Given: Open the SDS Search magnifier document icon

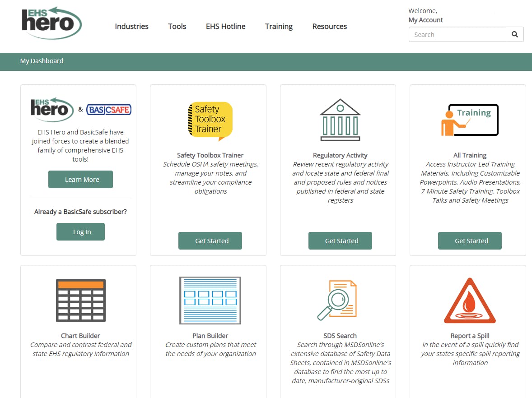Looking at the screenshot, I should (x=337, y=301).
